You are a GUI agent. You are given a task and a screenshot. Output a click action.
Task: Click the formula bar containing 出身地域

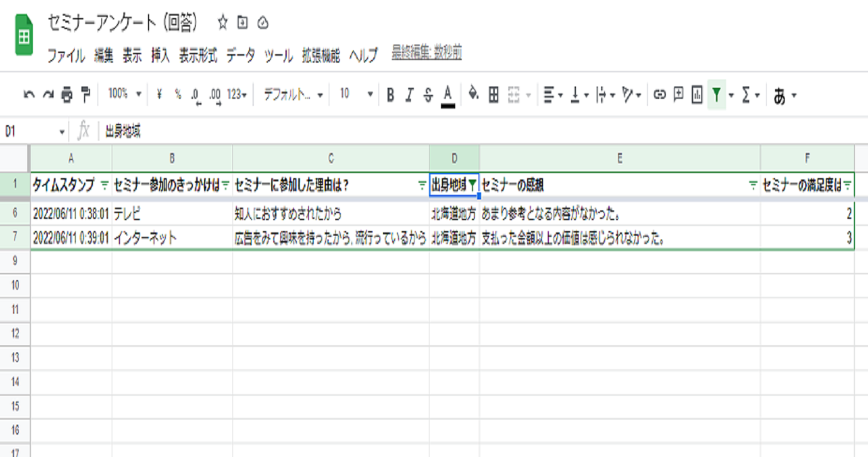point(452,132)
